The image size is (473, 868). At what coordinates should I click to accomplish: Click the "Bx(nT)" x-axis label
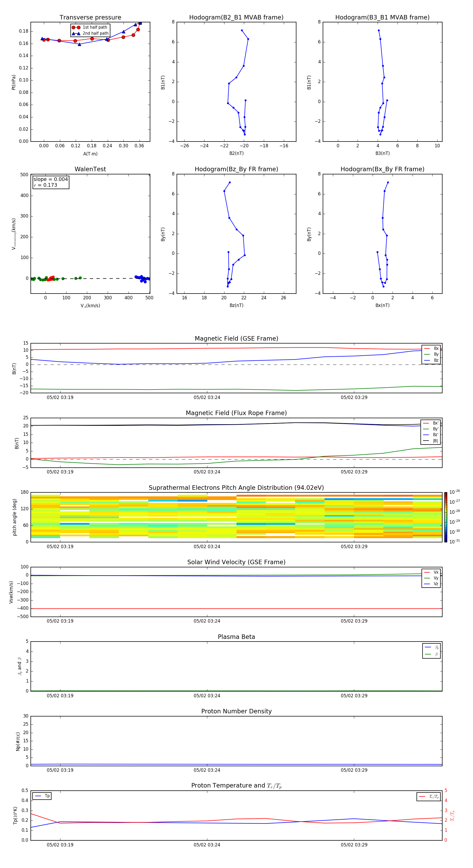[x=382, y=305]
